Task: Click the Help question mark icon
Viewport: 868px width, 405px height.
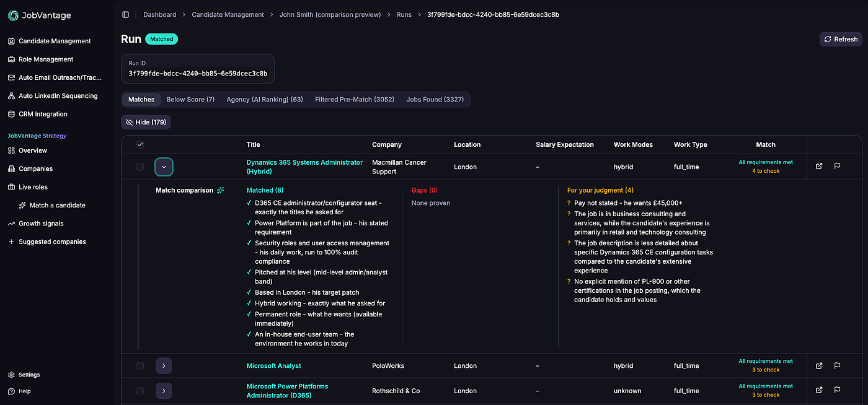Action: (x=12, y=391)
